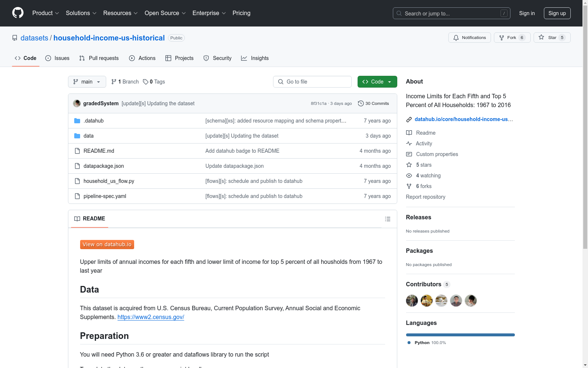
Task: Click the link icon beside datahub.io URL
Action: click(x=409, y=120)
